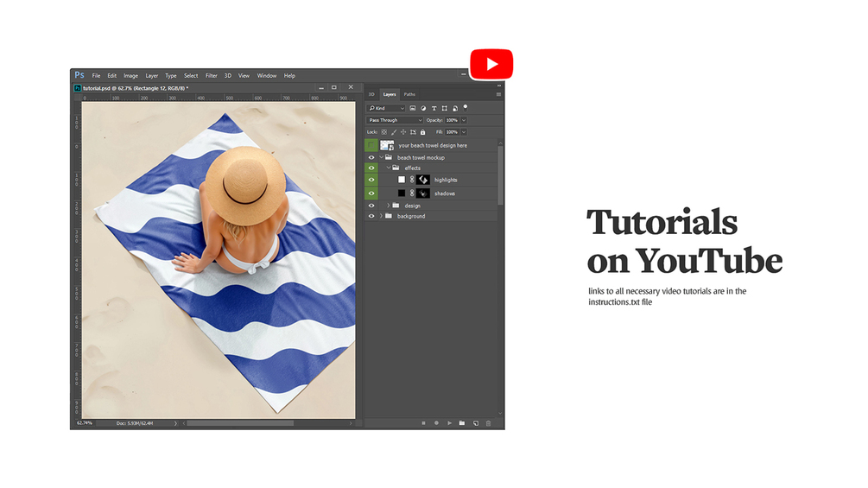Collapse the beach towel mockup group
868x488 pixels.
pos(382,158)
